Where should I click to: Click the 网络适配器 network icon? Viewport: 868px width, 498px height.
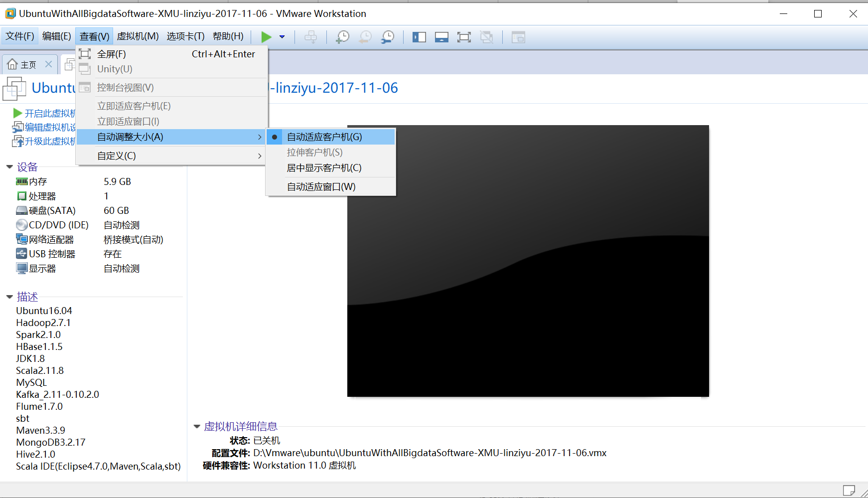click(22, 239)
